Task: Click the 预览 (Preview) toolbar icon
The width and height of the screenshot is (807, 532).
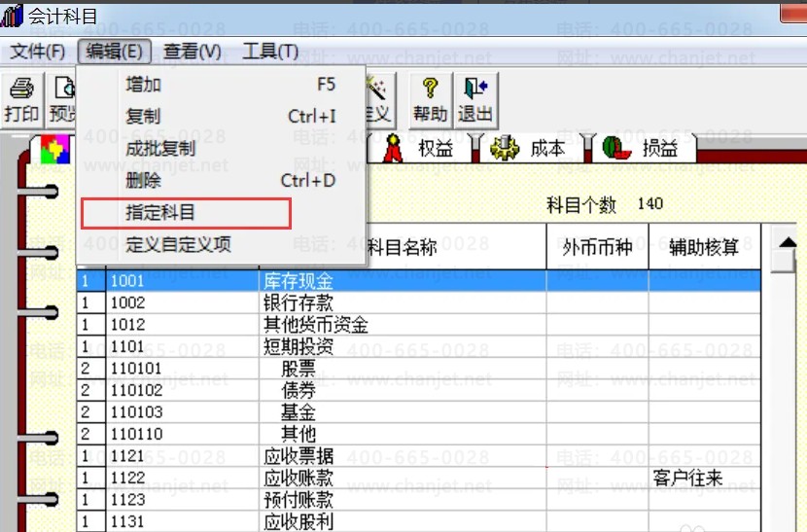Action: pos(62,100)
